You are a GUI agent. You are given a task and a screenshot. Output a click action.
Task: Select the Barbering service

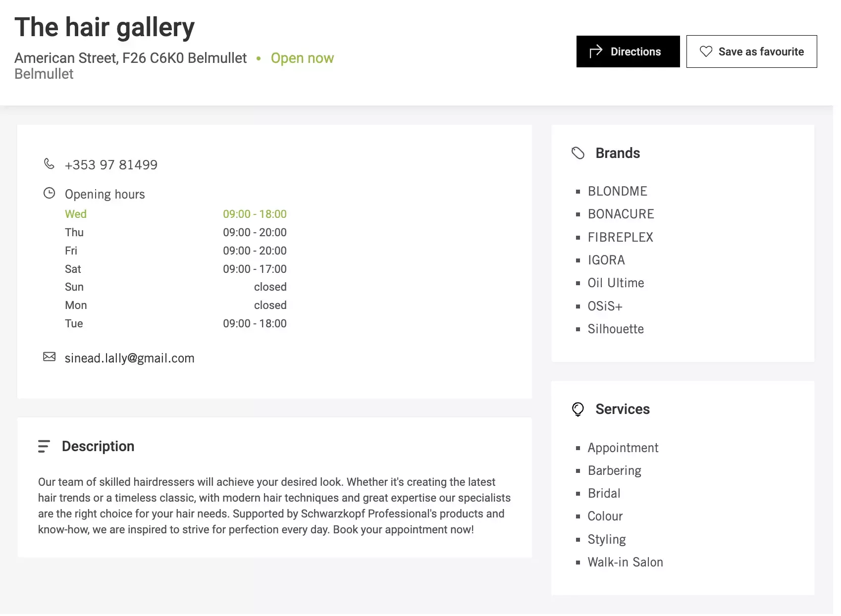pyautogui.click(x=614, y=470)
